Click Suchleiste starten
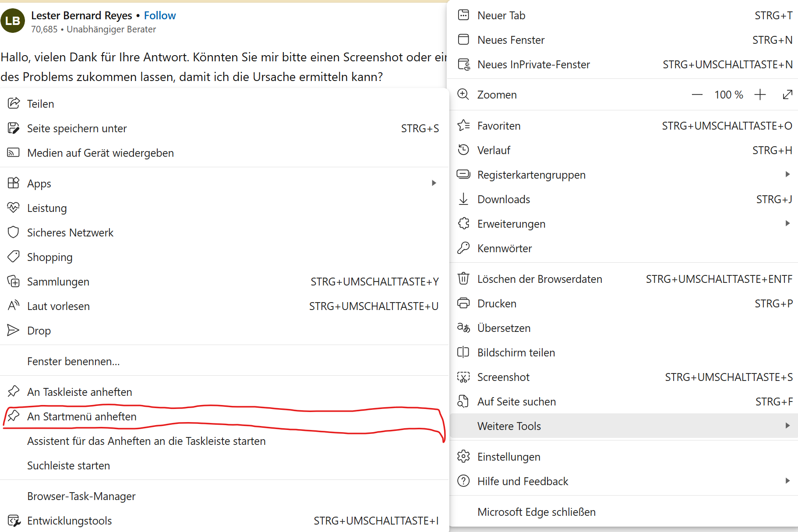 [x=224, y=465]
